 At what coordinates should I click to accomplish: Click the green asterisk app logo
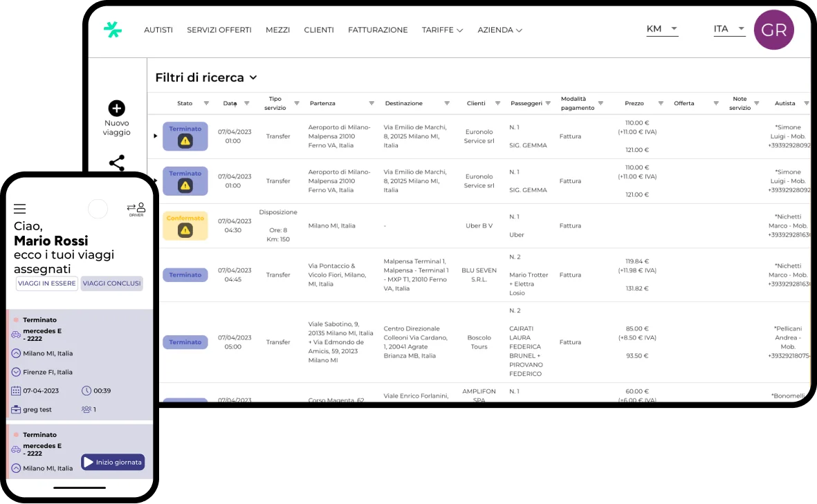click(113, 30)
